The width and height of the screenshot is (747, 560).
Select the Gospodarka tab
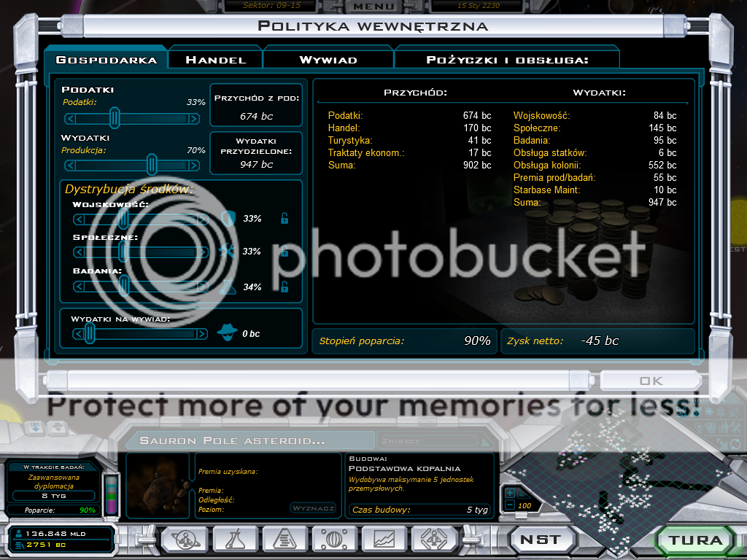(x=107, y=60)
